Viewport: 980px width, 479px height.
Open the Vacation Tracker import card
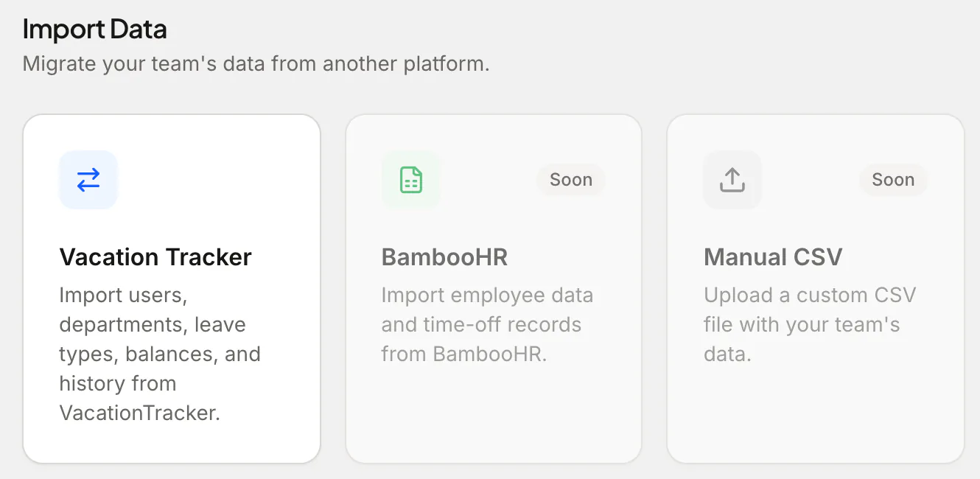click(x=172, y=289)
